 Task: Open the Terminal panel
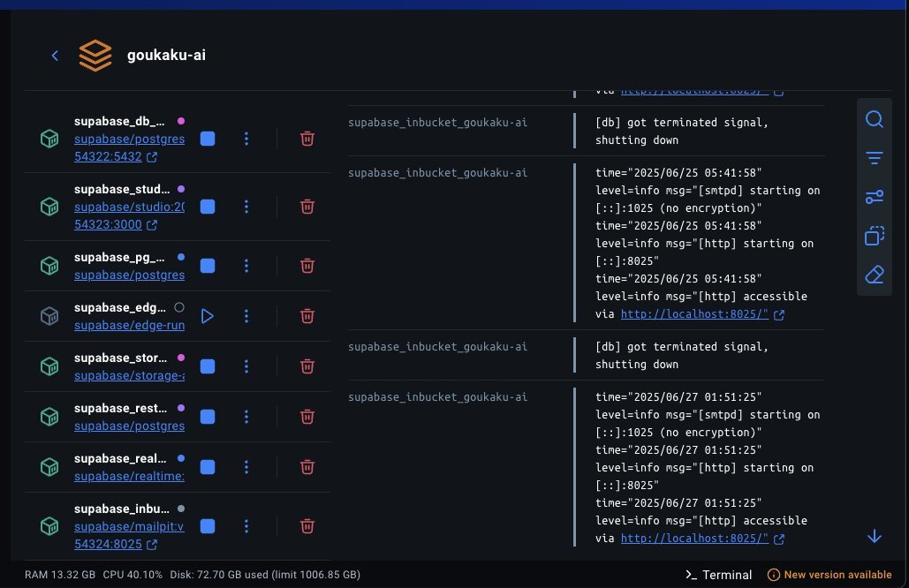pos(718,575)
